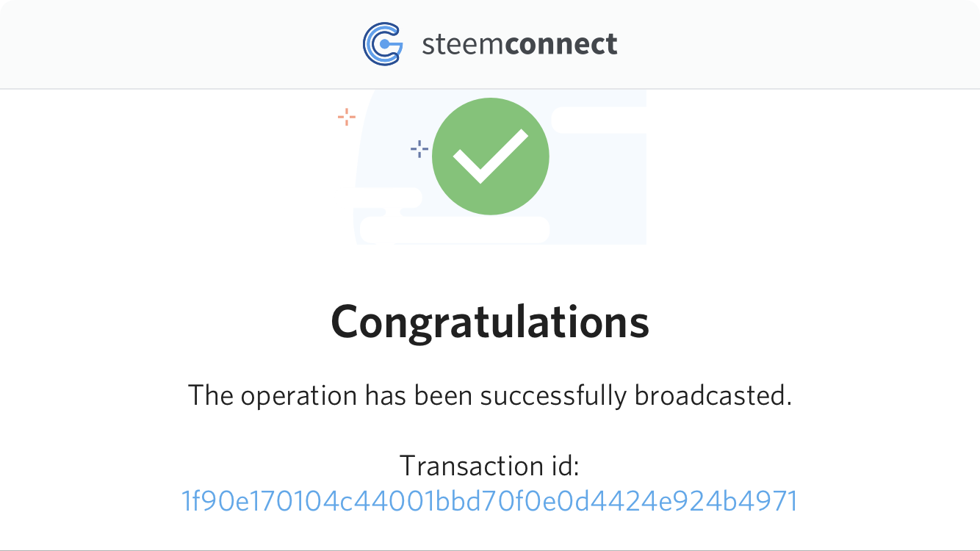The width and height of the screenshot is (980, 551).
Task: Open the transaction id hash link
Action: 489,501
